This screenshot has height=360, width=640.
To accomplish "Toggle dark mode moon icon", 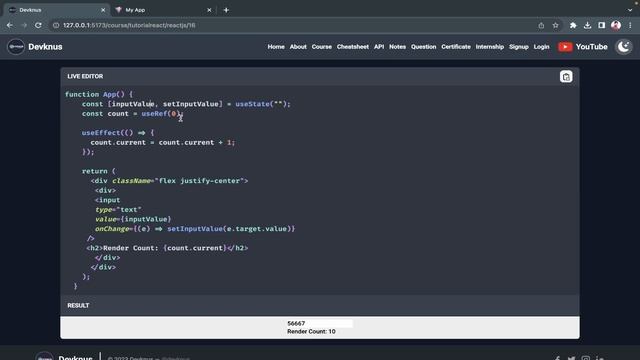I will click(x=624, y=47).
